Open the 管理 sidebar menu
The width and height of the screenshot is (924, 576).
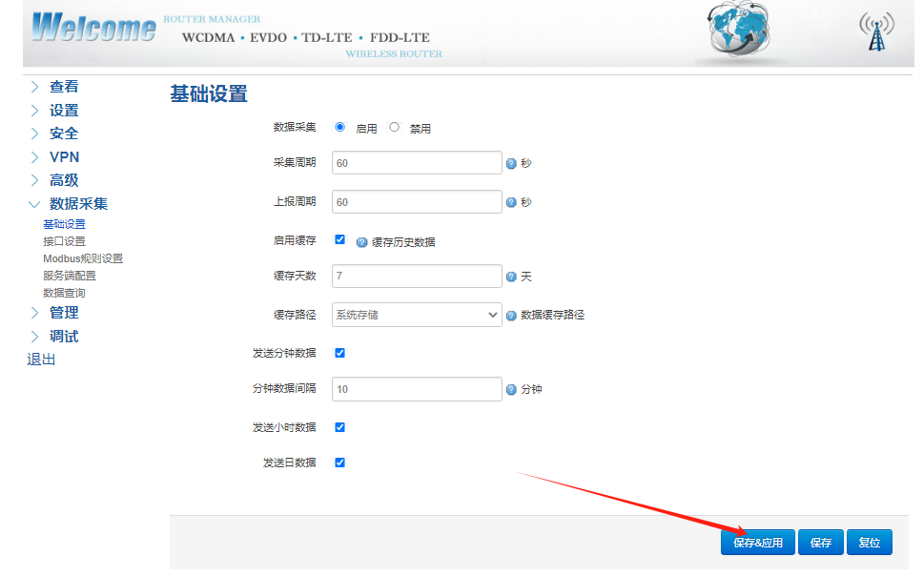[x=64, y=313]
